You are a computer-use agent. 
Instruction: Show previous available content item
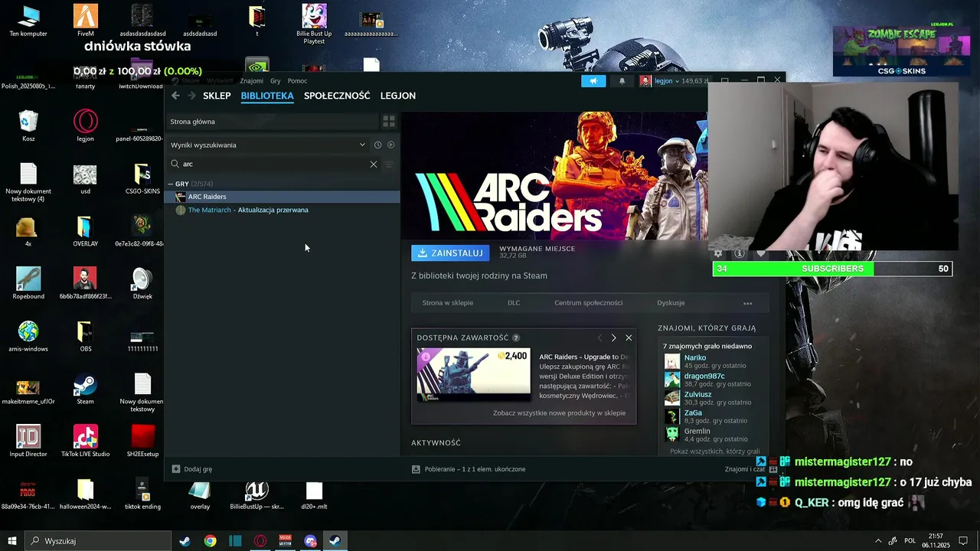pyautogui.click(x=599, y=337)
